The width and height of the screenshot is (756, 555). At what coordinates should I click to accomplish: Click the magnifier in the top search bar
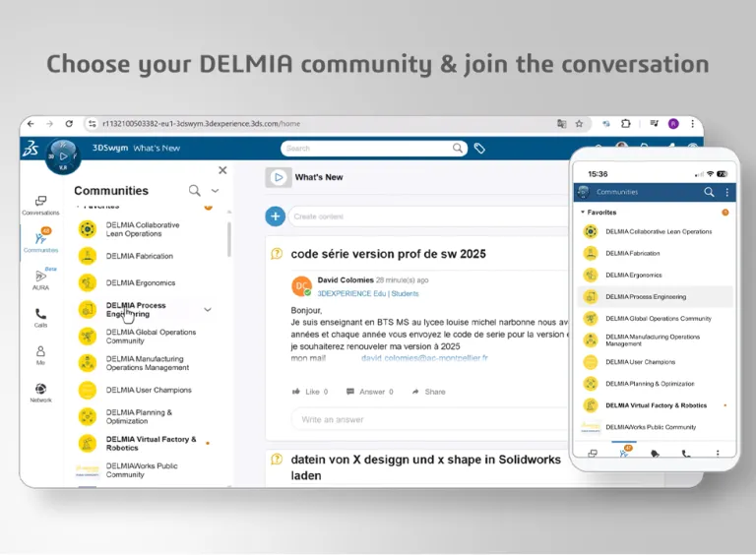click(x=457, y=149)
